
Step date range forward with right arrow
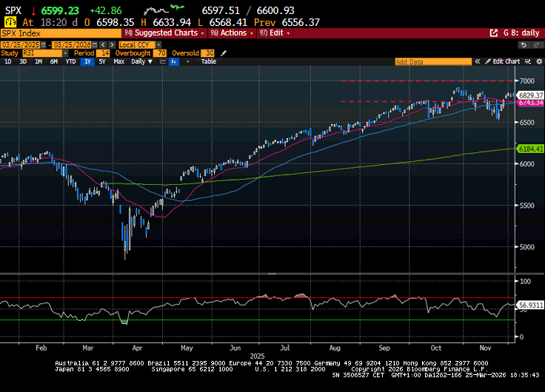point(112,44)
